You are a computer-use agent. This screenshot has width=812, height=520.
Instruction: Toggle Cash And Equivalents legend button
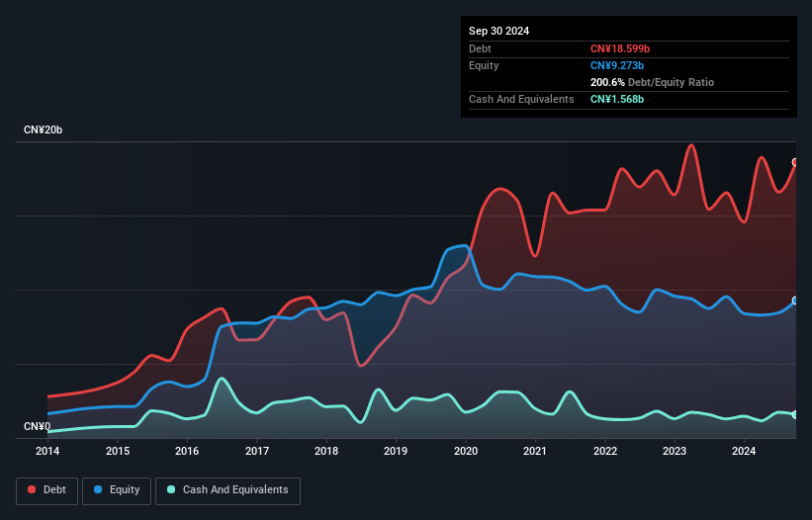[x=227, y=490]
